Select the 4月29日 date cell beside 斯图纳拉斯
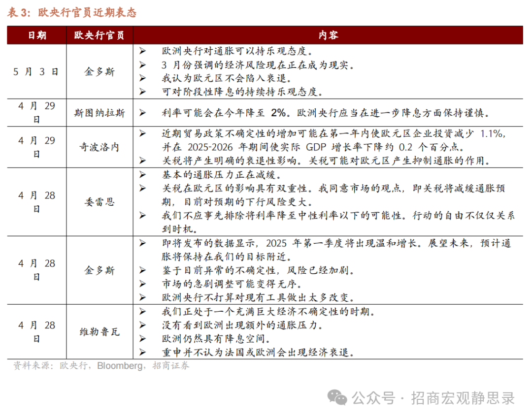 pos(36,113)
